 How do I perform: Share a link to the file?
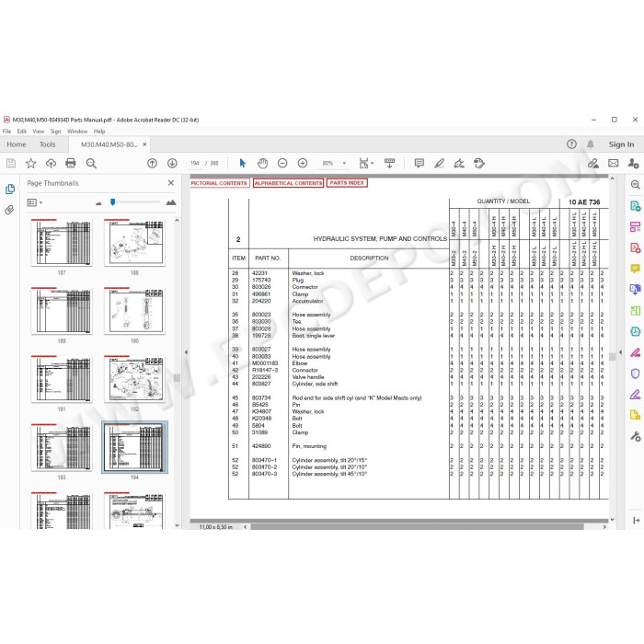pos(593,164)
